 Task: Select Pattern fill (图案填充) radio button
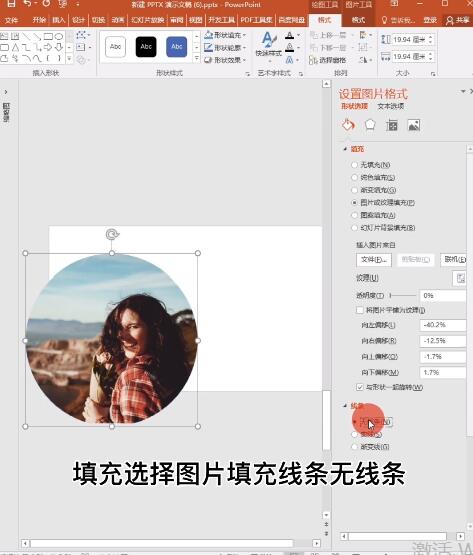click(354, 215)
